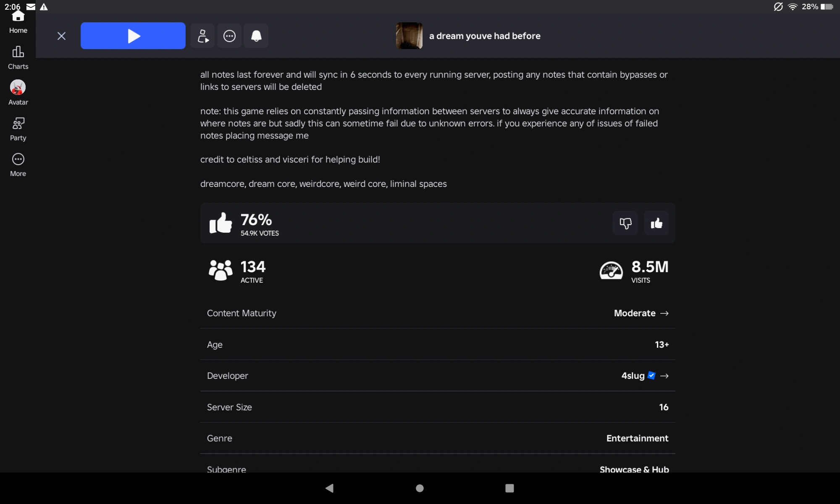This screenshot has height=504, width=840.
Task: Open the three-dot options menu
Action: (229, 36)
